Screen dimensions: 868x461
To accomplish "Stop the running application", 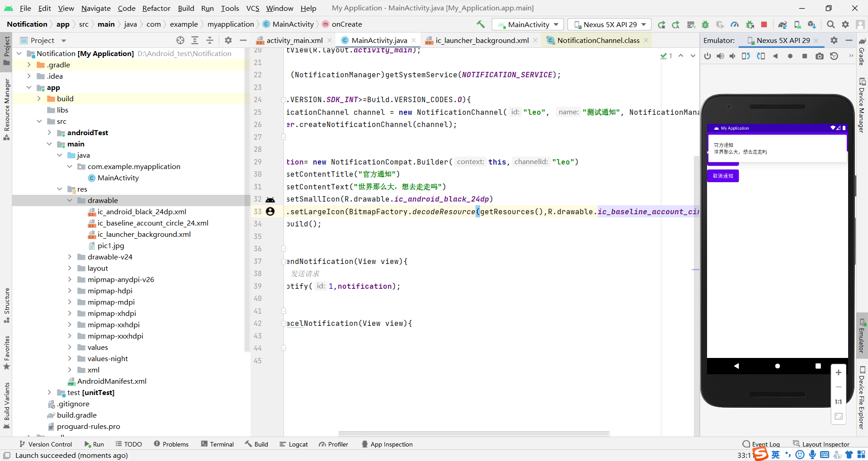I will (764, 24).
